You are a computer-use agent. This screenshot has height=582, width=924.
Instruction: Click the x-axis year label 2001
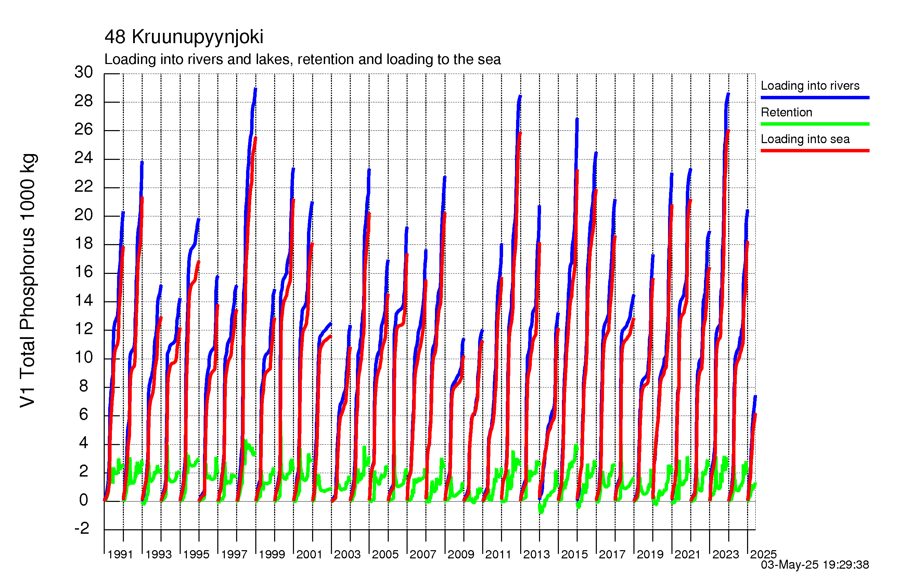[309, 554]
